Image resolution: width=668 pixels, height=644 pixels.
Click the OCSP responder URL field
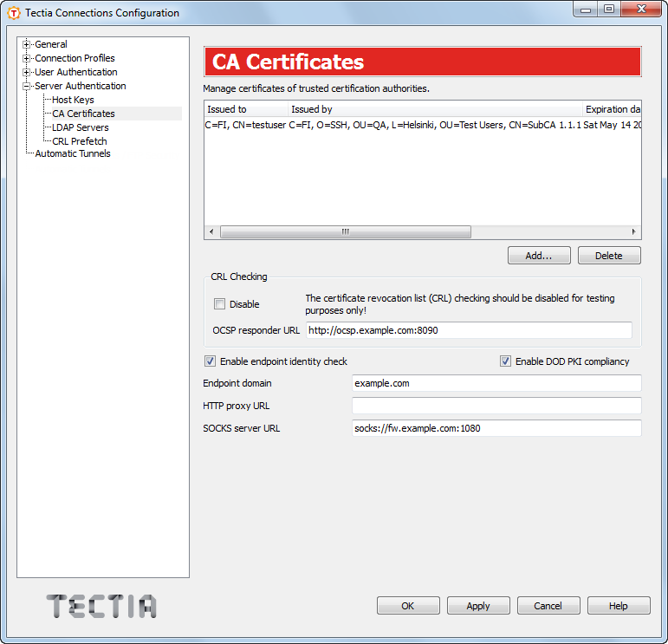(469, 330)
